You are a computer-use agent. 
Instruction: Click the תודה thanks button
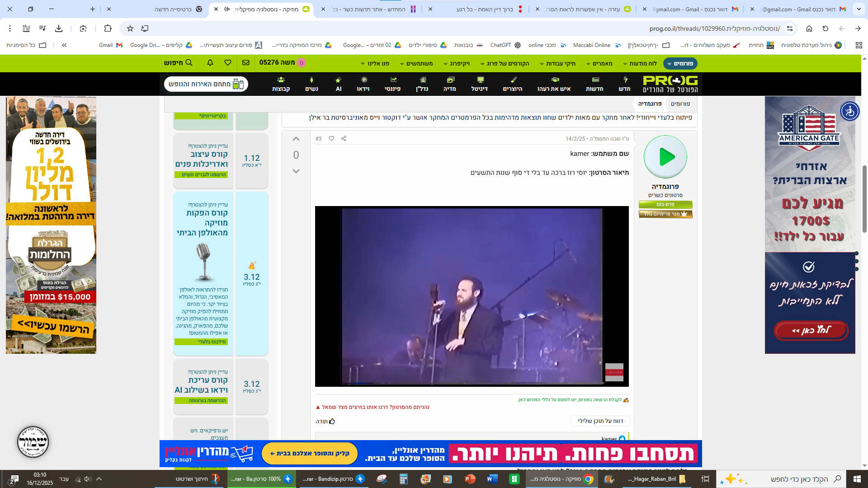tap(325, 422)
